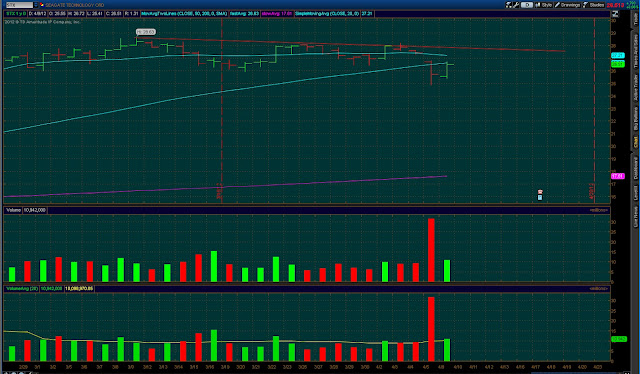This screenshot has width=640, height=374.
Task: Click the chart maximize toggle icon
Action: [x=615, y=14]
